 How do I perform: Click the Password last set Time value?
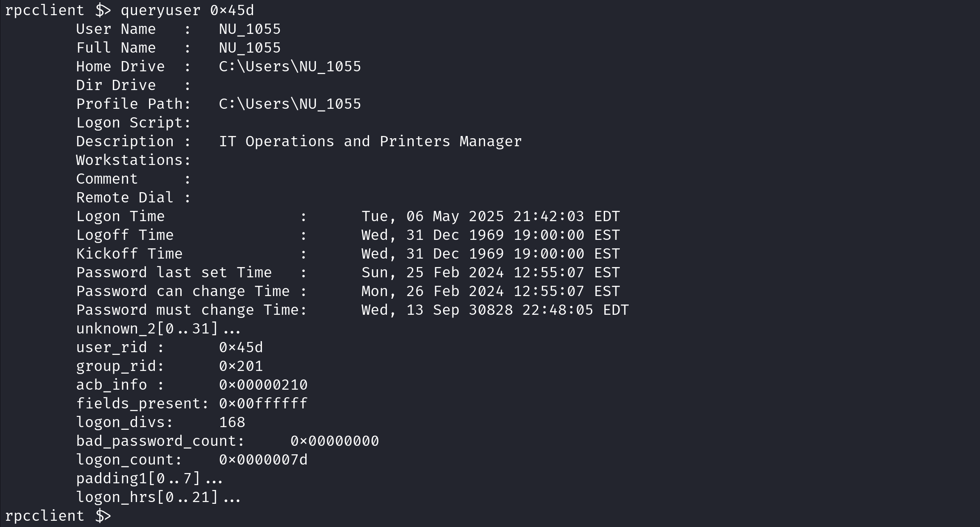coord(491,273)
